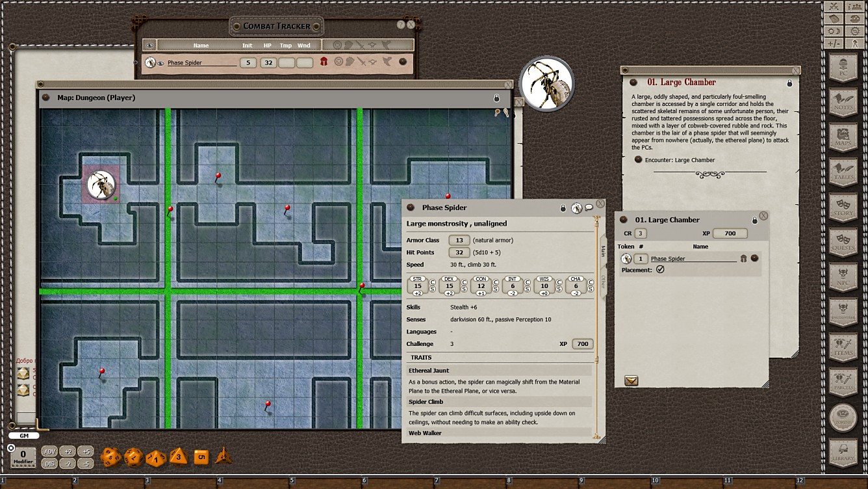Expand the Phase Spider entry in the combat tracker

(x=402, y=62)
